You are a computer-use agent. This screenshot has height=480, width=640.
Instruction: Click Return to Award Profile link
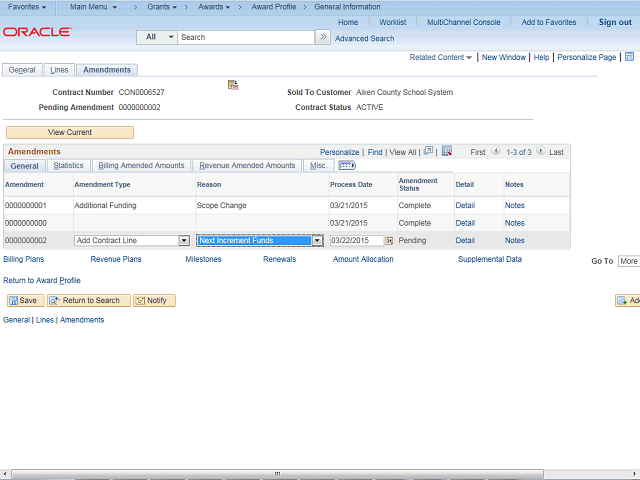[x=42, y=280]
